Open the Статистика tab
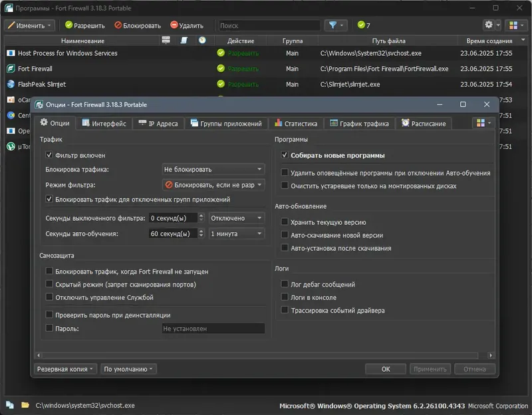This screenshot has width=532, height=415. pyautogui.click(x=296, y=124)
